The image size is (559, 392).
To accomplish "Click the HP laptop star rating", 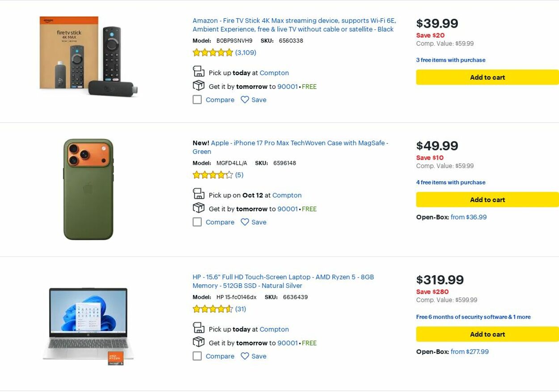I will (x=213, y=309).
